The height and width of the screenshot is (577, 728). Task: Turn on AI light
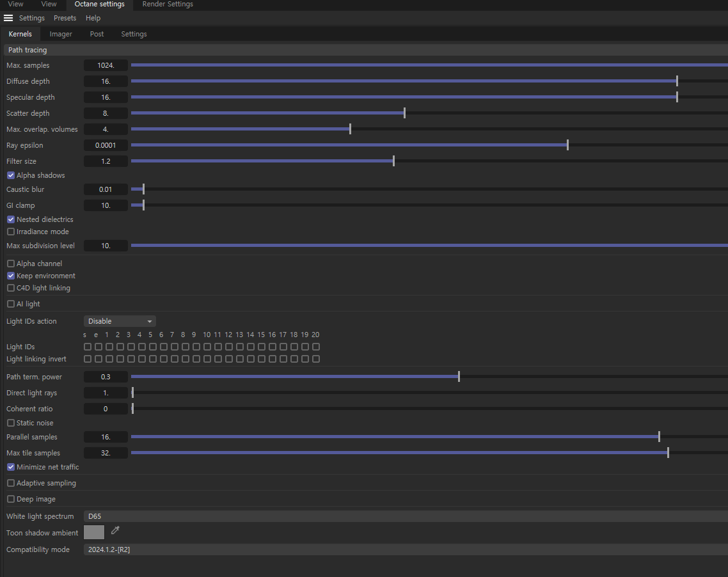click(x=11, y=304)
